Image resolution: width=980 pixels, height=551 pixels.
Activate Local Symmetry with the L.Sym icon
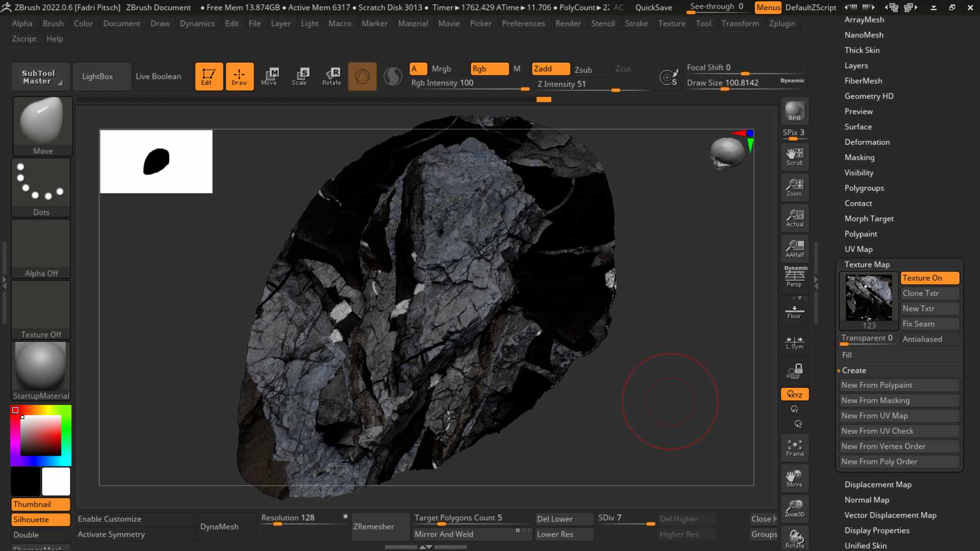pyautogui.click(x=794, y=342)
